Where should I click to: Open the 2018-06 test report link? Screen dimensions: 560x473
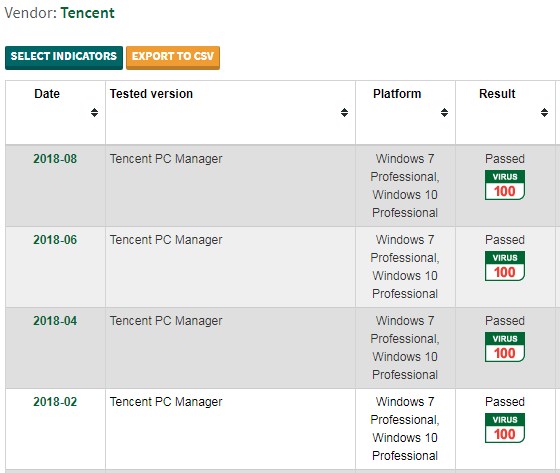[55, 240]
